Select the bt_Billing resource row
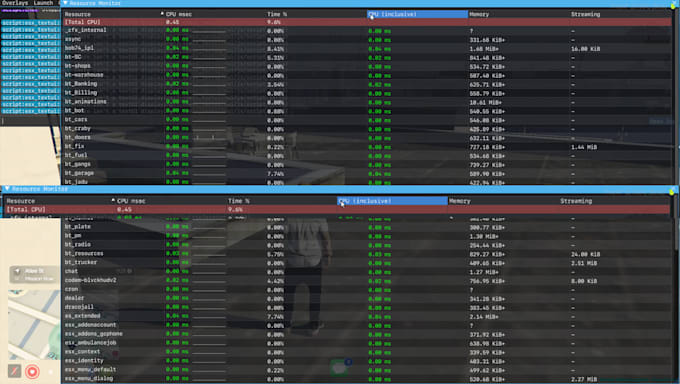680x384 pixels. tap(366, 93)
